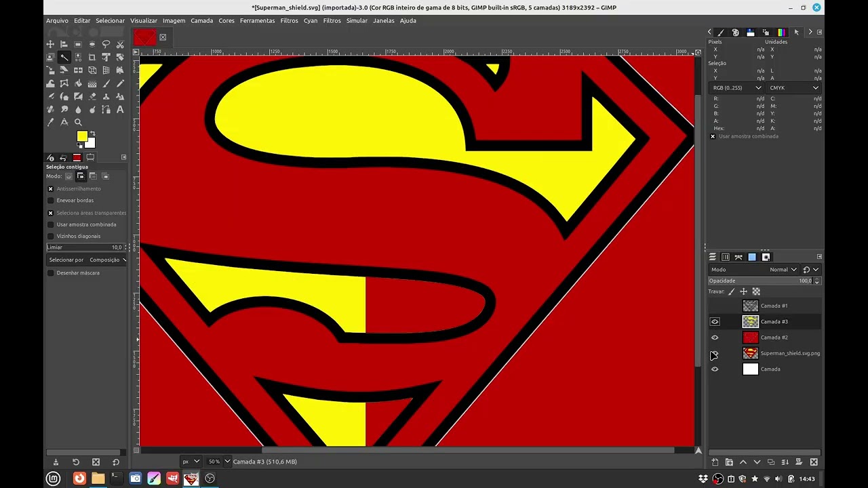Lower the selected layer

(757, 462)
